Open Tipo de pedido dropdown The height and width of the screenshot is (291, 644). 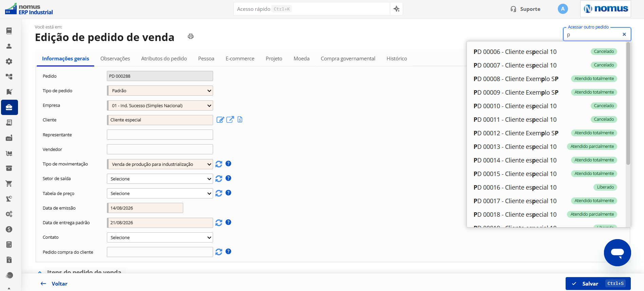click(160, 91)
